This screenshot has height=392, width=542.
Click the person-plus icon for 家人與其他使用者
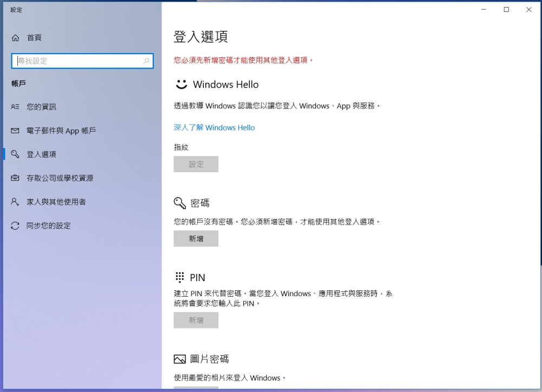[15, 202]
